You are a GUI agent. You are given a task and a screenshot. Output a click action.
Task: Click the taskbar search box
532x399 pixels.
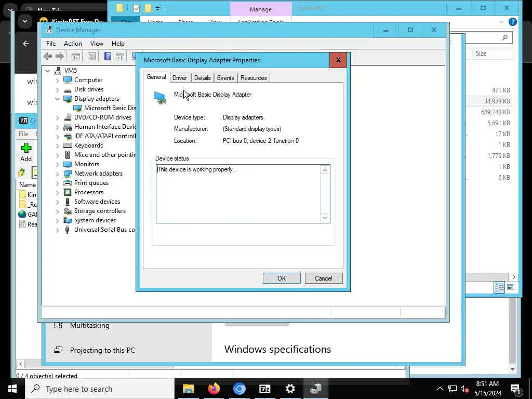point(100,389)
